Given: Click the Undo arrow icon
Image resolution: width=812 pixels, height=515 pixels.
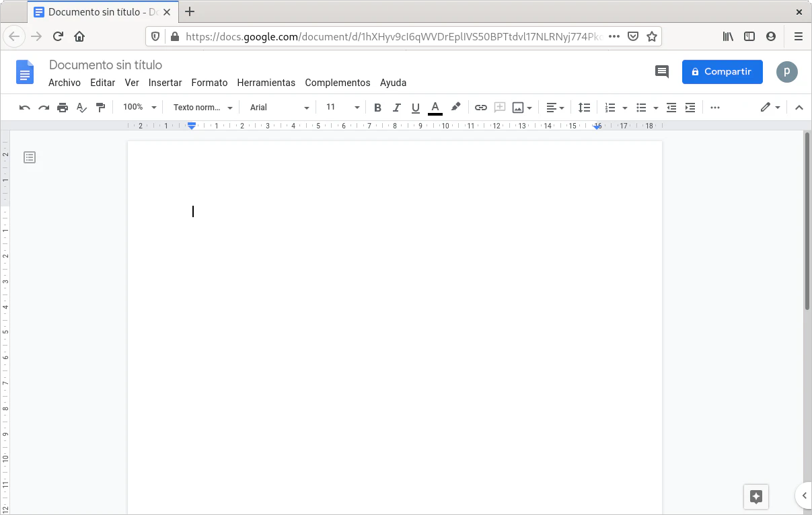Looking at the screenshot, I should pos(25,108).
